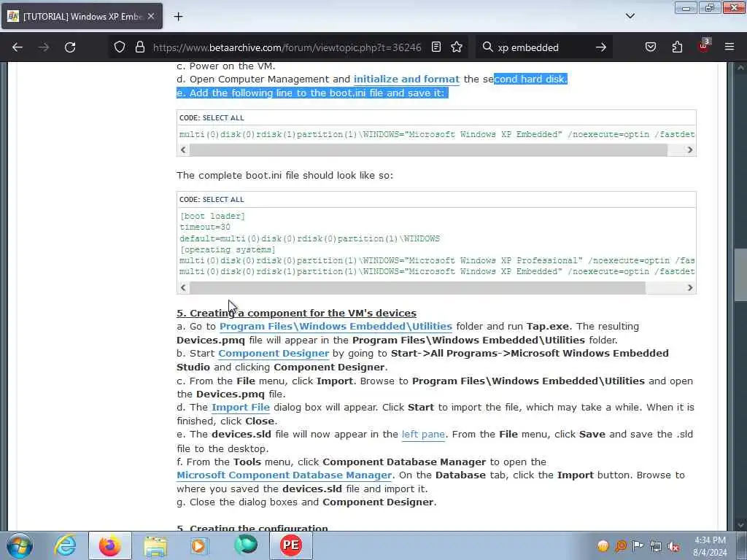Open the Firefox hamburger menu
Image resolution: width=747 pixels, height=560 pixels.
(729, 47)
